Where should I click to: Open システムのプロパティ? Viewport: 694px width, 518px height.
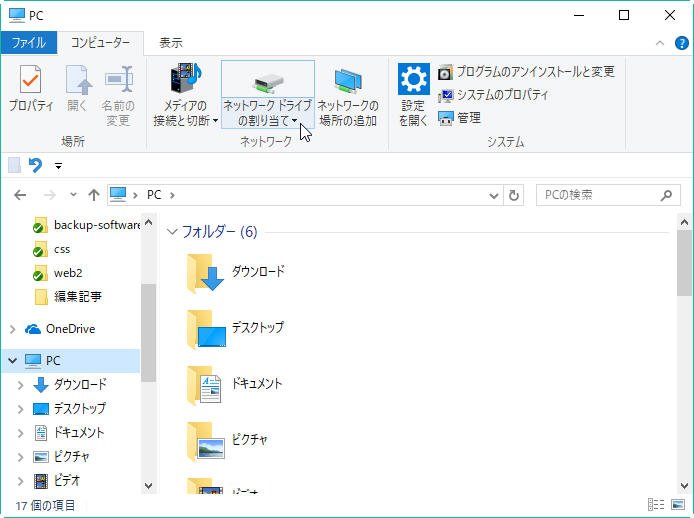coord(493,95)
